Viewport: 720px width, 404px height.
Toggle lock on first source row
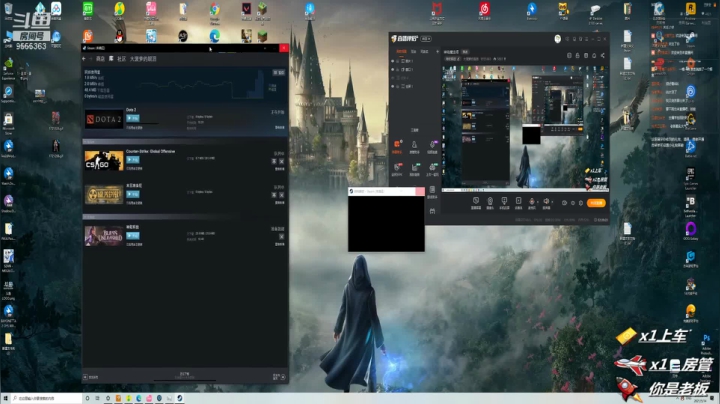pos(398,61)
